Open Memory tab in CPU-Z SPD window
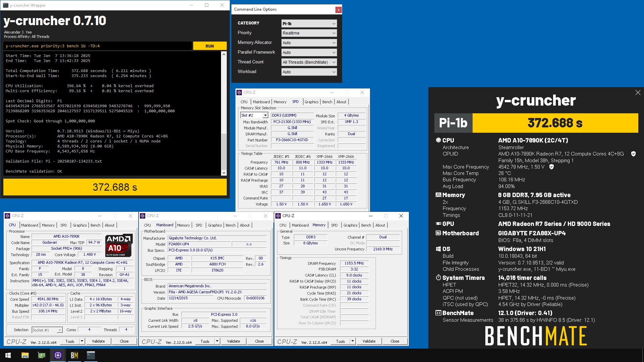This screenshot has height=362, width=644. coord(280,102)
